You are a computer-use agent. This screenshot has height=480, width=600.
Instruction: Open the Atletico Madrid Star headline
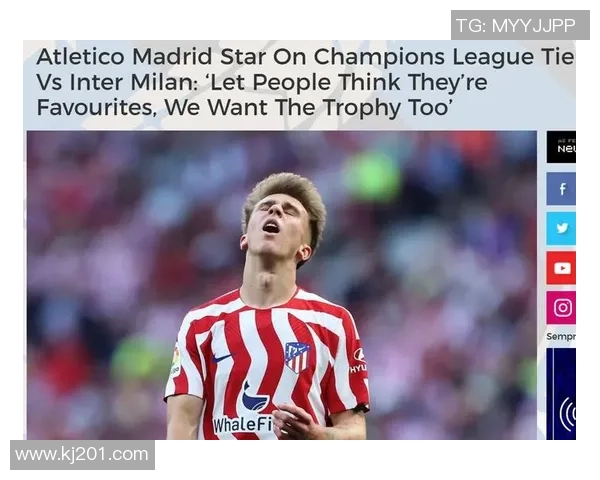(x=305, y=82)
